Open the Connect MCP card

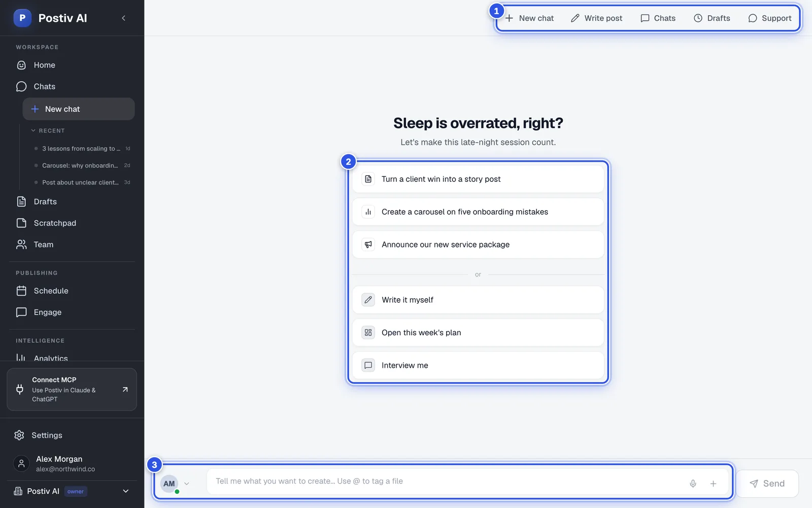(x=72, y=389)
